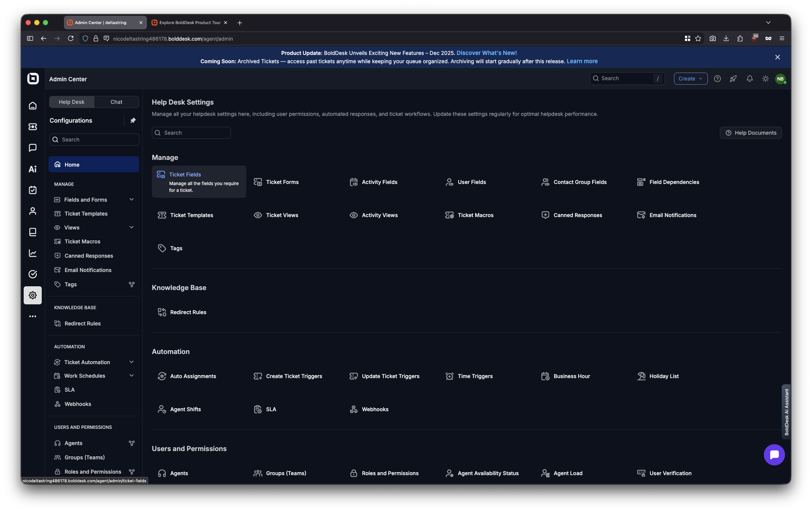The height and width of the screenshot is (512, 812).
Task: Open the BoldDesk AI Assistant side tab
Action: (x=786, y=412)
